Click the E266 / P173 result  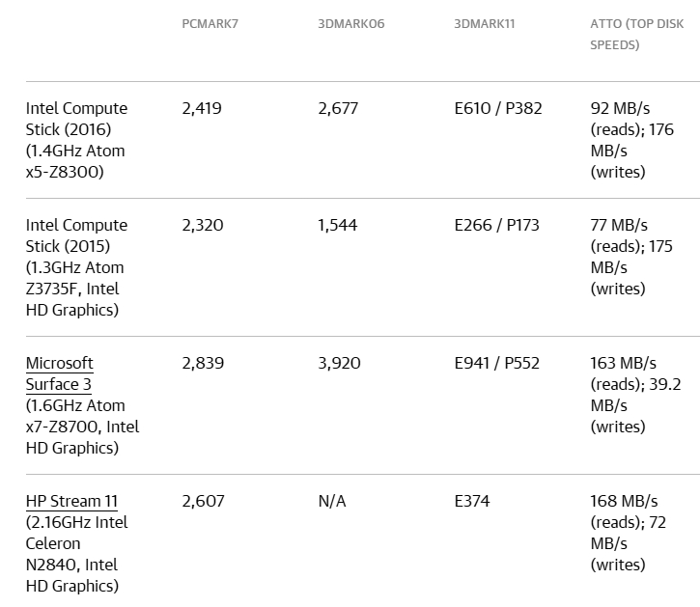tap(497, 225)
